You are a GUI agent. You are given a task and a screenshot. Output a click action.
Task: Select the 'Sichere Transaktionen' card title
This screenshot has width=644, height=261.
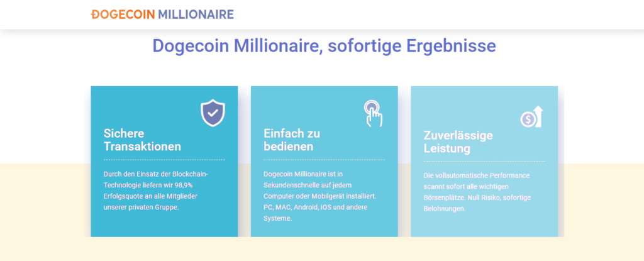pyautogui.click(x=142, y=140)
